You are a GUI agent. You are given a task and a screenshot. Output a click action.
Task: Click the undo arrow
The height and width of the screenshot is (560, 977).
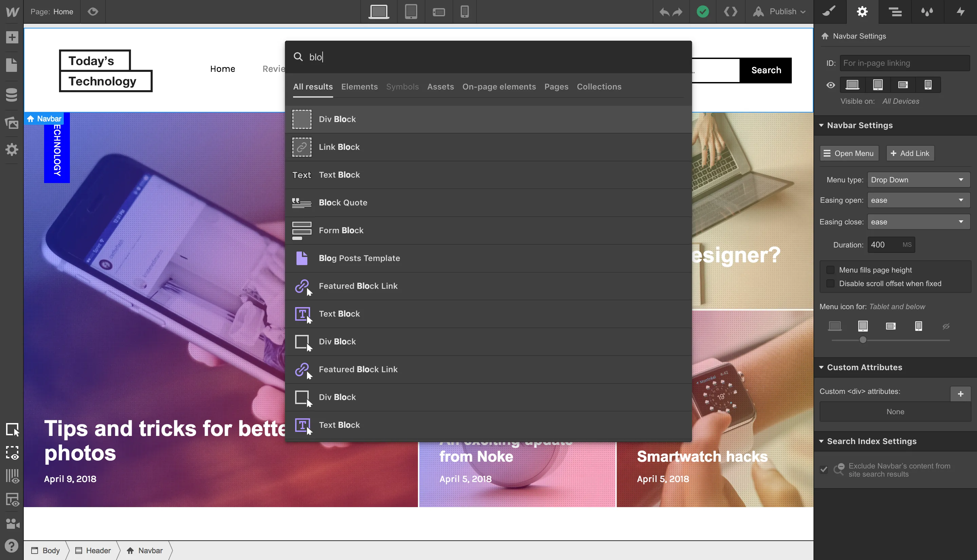(664, 12)
